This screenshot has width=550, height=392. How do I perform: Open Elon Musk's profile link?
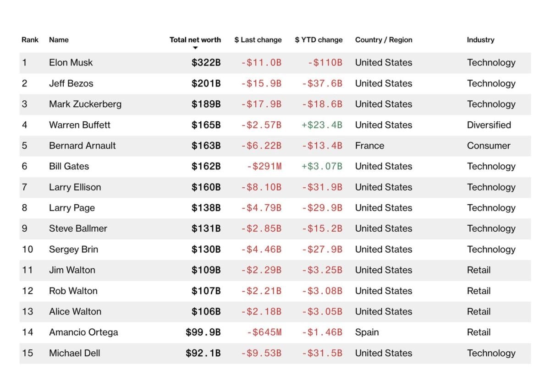click(71, 63)
